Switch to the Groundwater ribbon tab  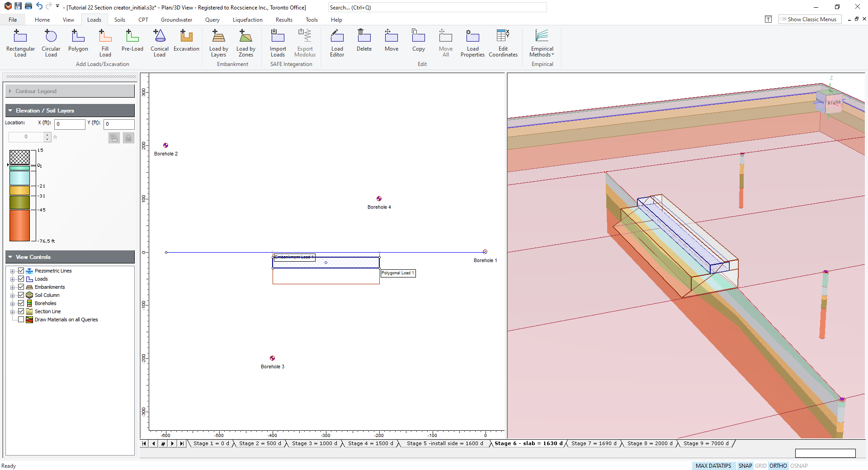coord(176,19)
